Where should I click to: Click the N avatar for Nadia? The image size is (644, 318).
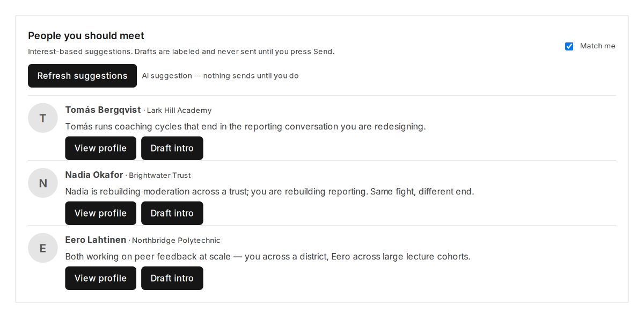[43, 183]
